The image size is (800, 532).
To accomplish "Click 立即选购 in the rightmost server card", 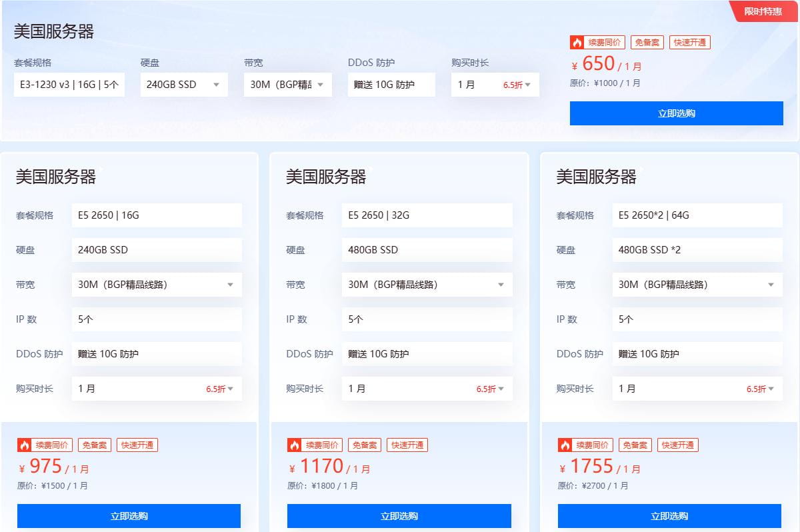I will (669, 515).
